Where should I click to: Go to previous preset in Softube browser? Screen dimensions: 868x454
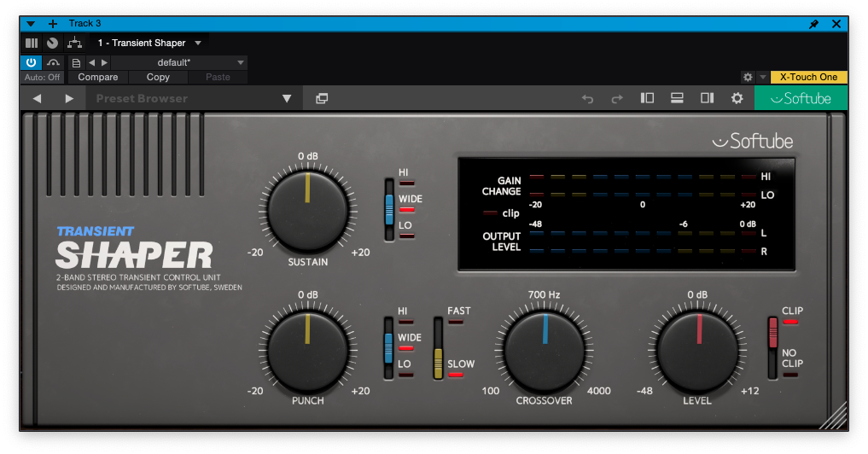[x=37, y=98]
